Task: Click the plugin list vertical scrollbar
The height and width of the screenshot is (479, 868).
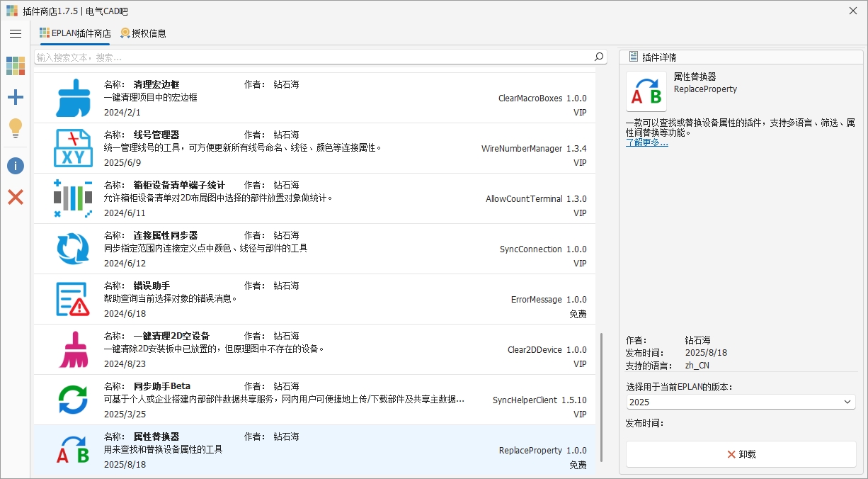Action: (x=602, y=397)
